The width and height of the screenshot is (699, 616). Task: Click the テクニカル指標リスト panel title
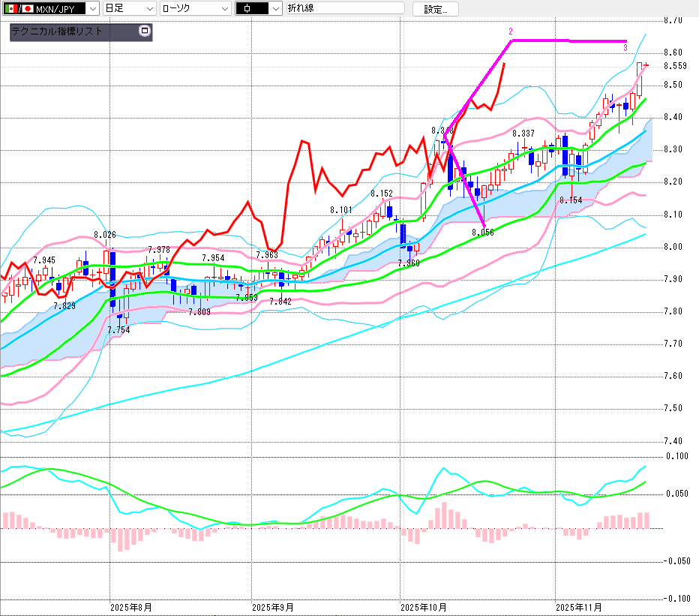click(x=56, y=32)
